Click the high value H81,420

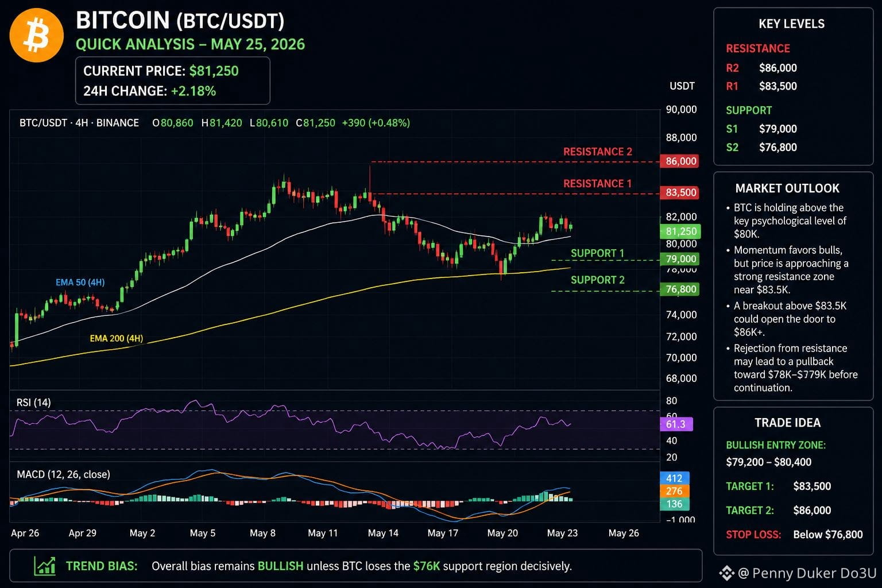point(222,123)
